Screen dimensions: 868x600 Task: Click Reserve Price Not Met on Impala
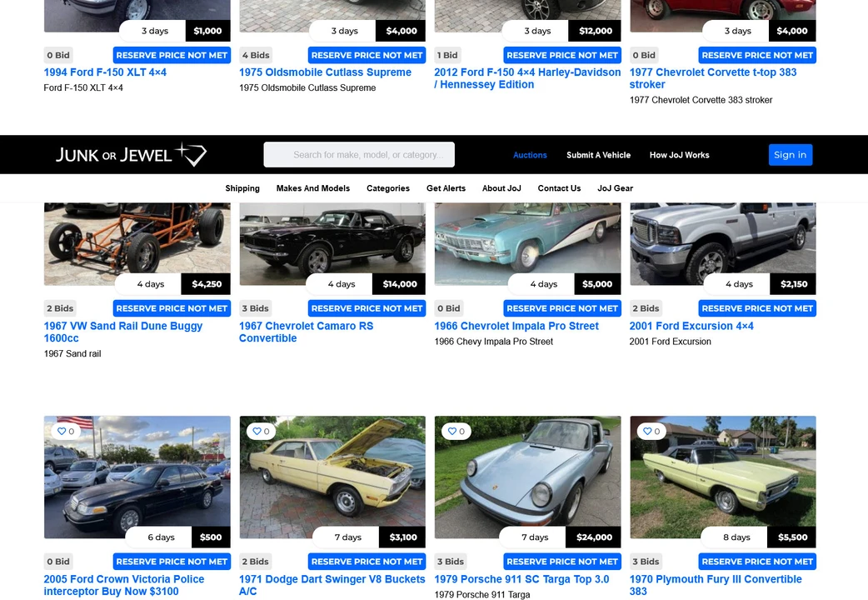coord(562,308)
